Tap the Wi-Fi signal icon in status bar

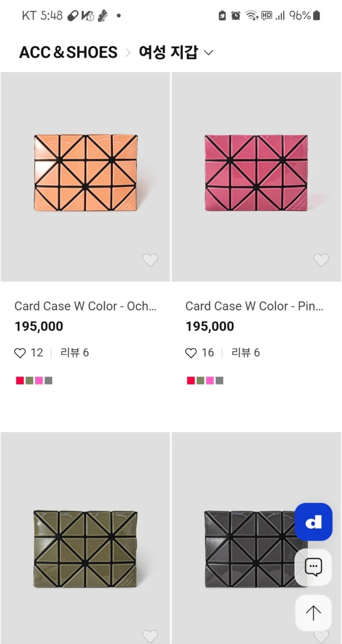coord(252,16)
